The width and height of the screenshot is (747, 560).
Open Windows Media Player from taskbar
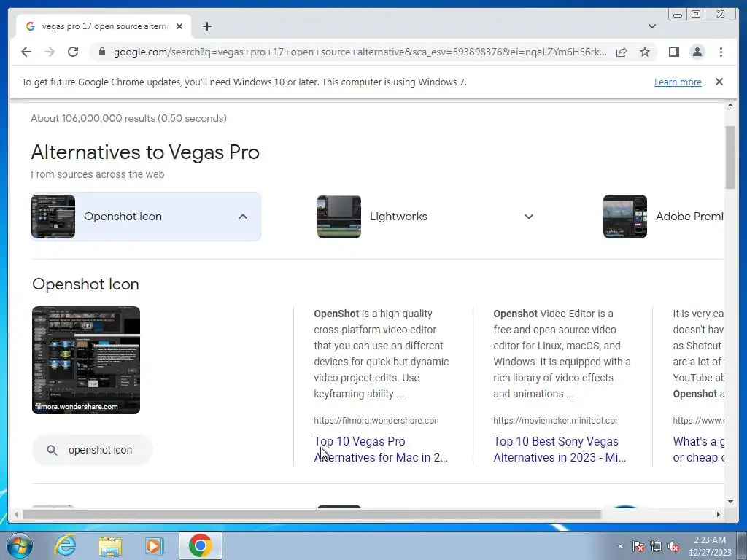[x=154, y=545]
